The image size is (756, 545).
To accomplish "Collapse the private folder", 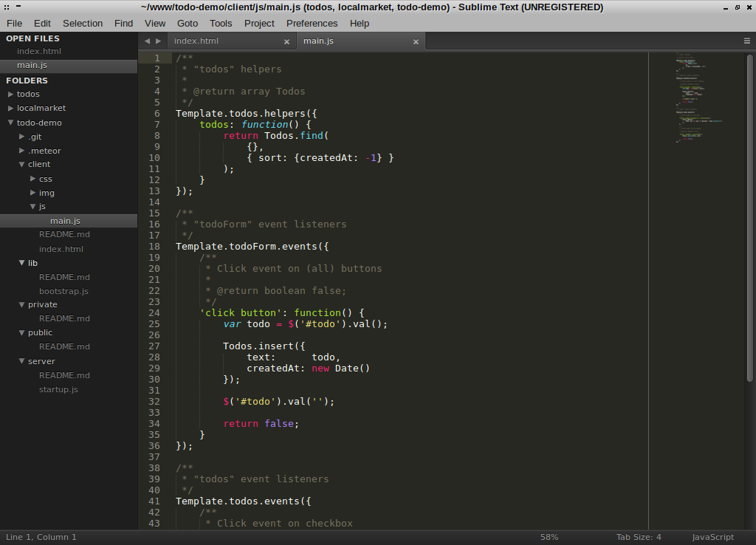I will [21, 304].
